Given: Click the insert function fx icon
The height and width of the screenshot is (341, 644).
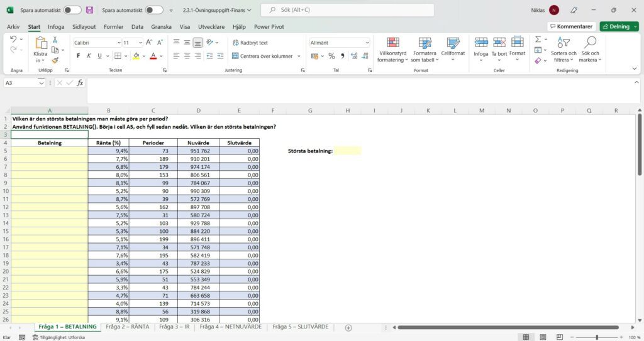Looking at the screenshot, I should [x=80, y=83].
